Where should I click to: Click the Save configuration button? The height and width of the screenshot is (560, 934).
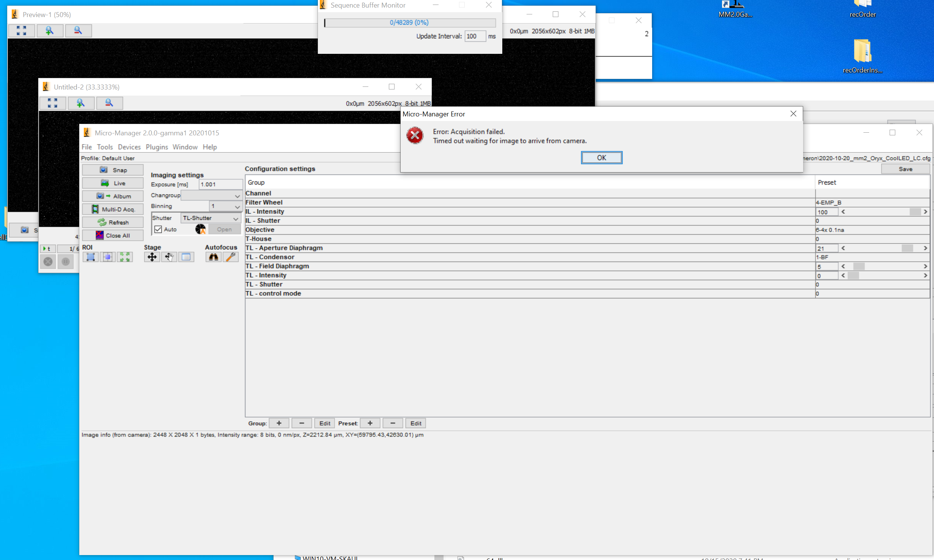coord(905,169)
